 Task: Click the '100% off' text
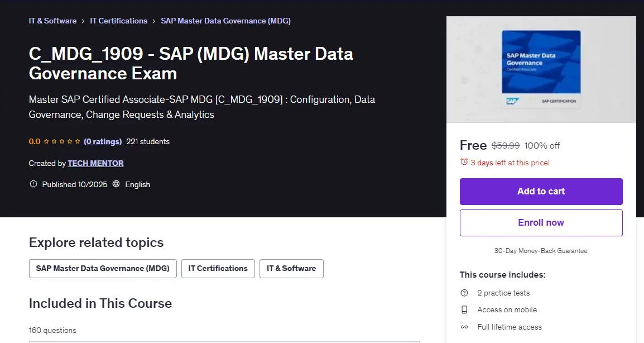pos(542,146)
